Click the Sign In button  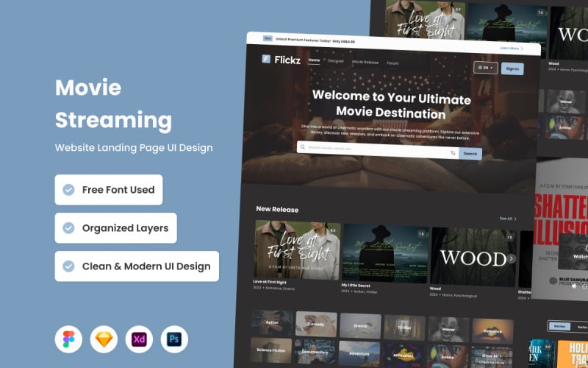click(x=512, y=68)
